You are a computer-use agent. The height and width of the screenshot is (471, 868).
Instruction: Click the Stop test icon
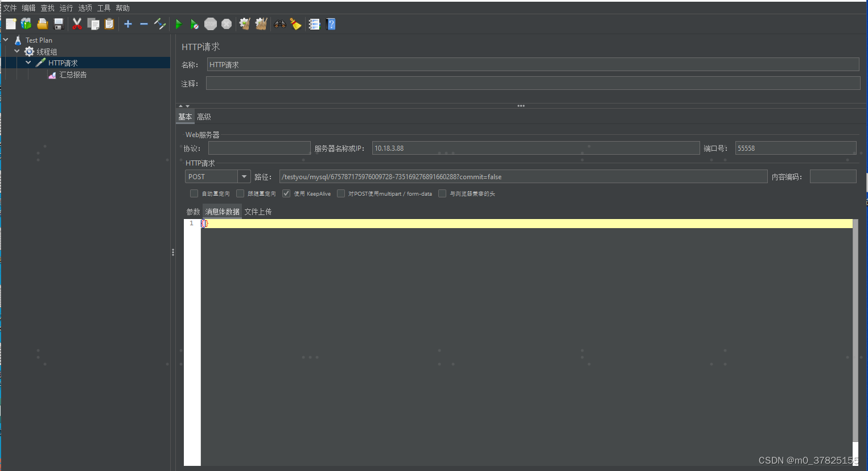click(x=210, y=24)
